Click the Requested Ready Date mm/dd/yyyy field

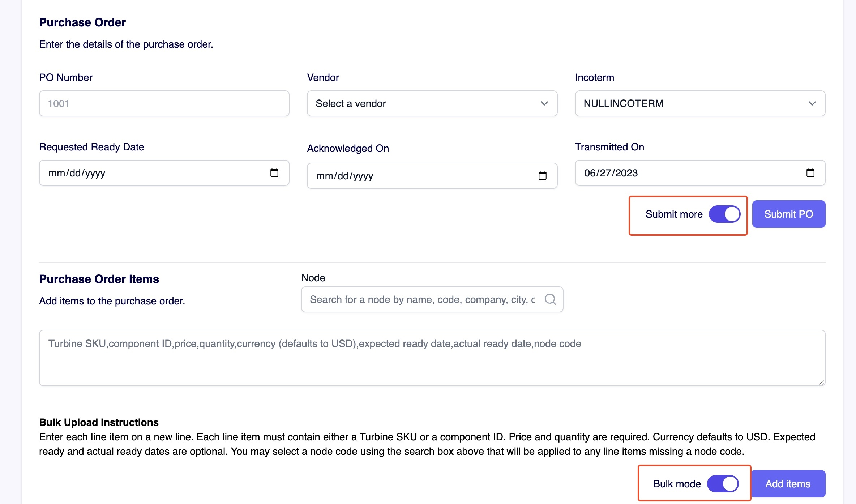click(x=145, y=173)
